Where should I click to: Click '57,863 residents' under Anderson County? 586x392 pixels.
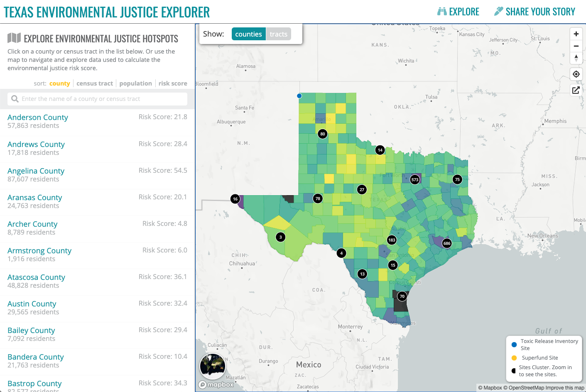point(33,126)
